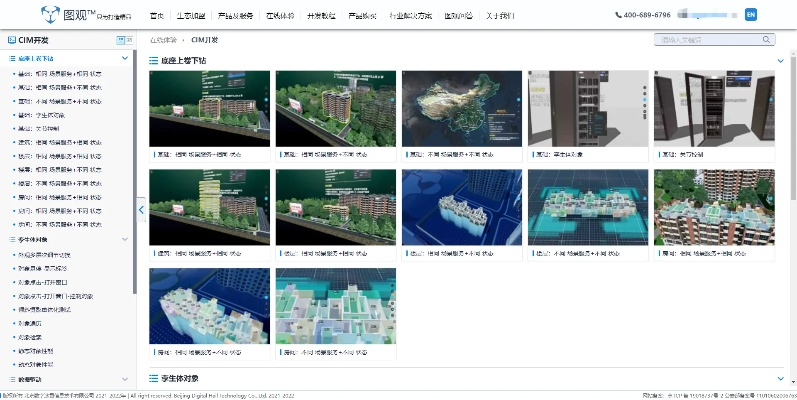Image resolution: width=797 pixels, height=400 pixels.
Task: Collapse the sidebar with the left arrow handle
Action: click(x=141, y=210)
